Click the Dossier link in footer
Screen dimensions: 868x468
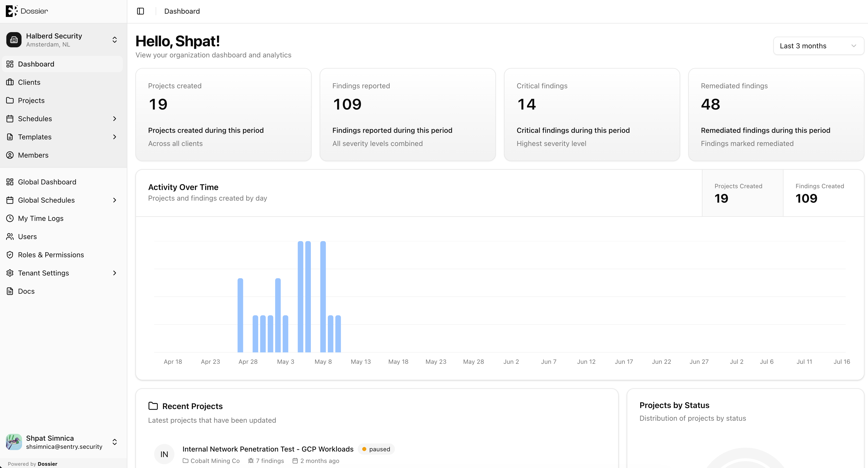(x=48, y=464)
